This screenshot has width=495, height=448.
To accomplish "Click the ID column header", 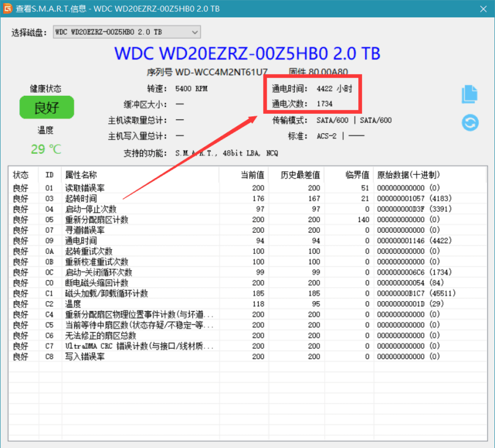I will pyautogui.click(x=49, y=175).
